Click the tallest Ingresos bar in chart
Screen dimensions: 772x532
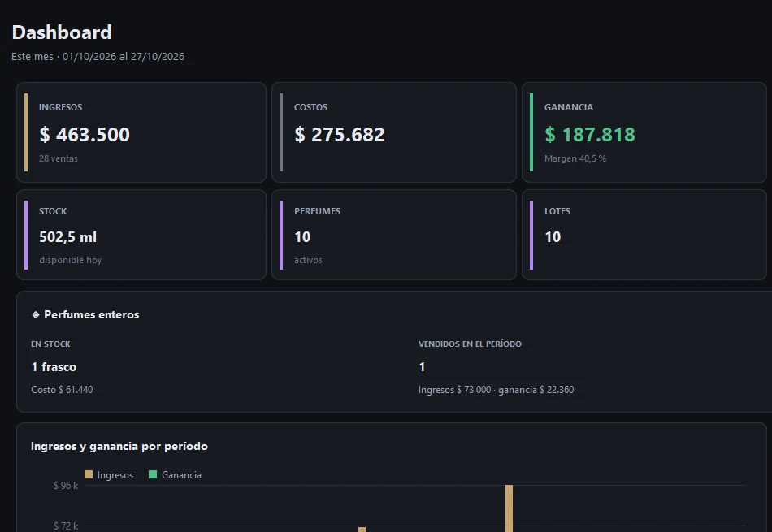509,508
